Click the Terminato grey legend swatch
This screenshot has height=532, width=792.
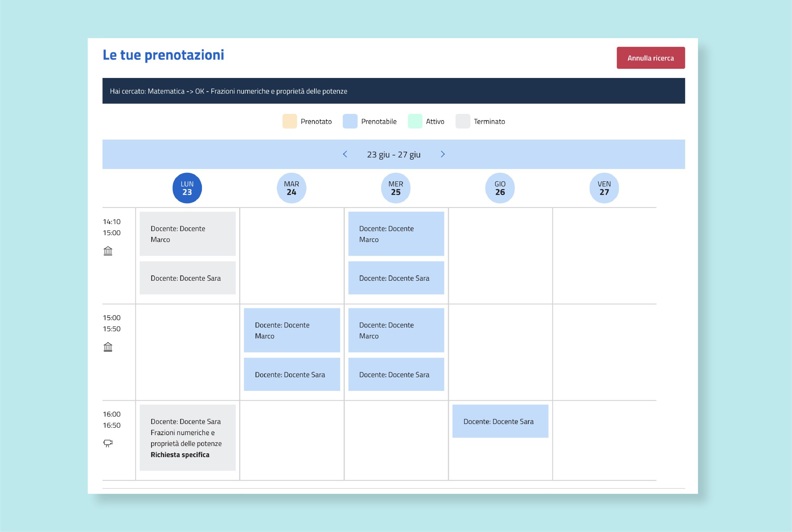coord(463,121)
